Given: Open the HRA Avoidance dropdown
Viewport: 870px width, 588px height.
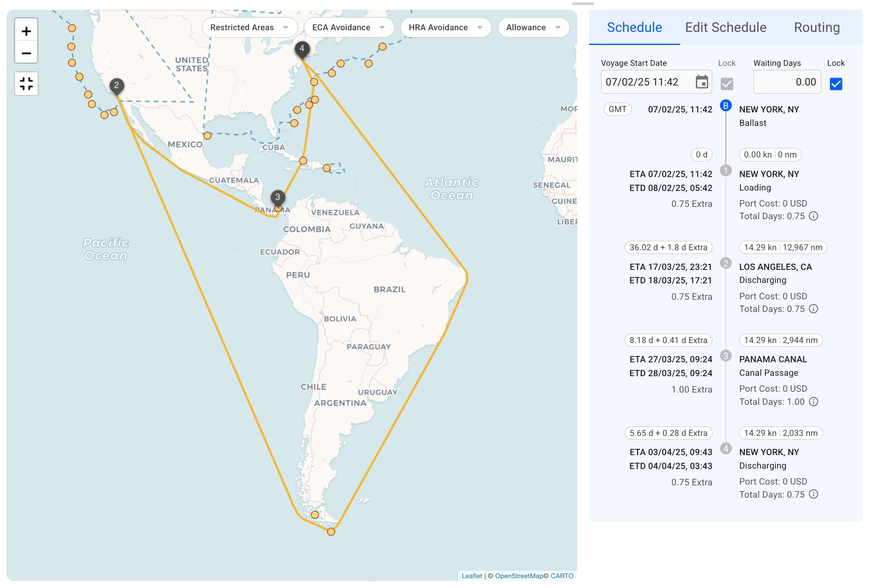Looking at the screenshot, I should (x=445, y=27).
